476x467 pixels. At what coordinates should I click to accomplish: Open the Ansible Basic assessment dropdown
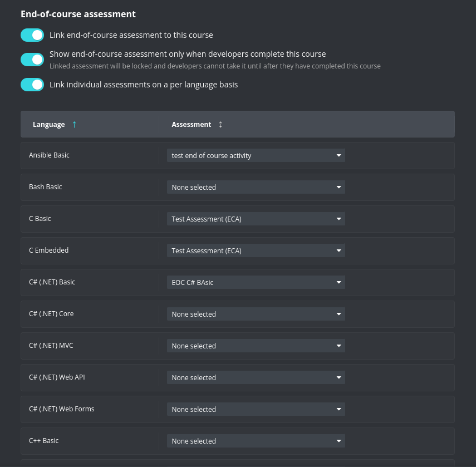[x=256, y=156]
